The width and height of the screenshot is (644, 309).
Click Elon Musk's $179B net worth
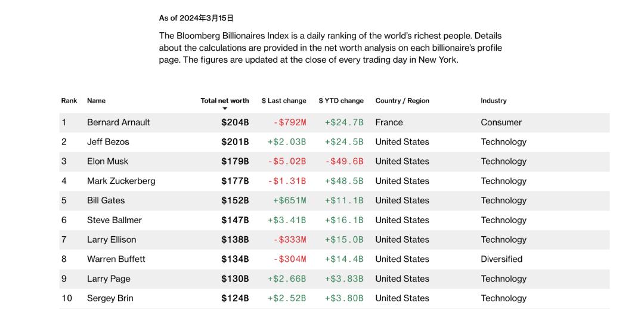[x=235, y=162]
